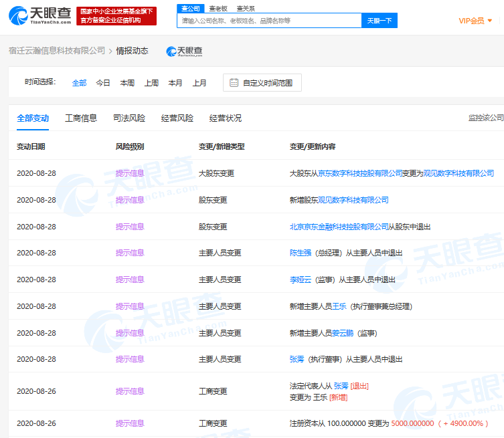
Task: Open 陈生强 person link
Action: coord(301,253)
